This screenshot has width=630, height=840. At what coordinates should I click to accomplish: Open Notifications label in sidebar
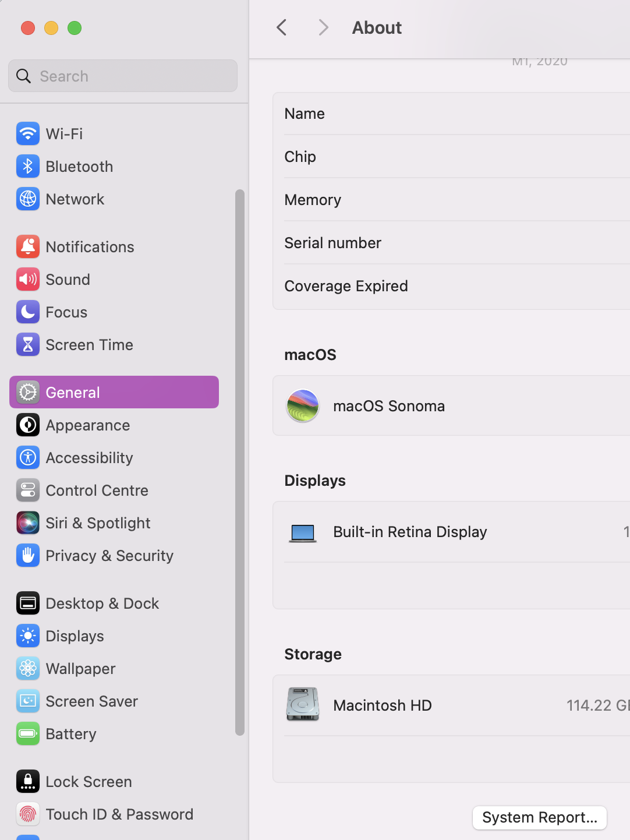[x=90, y=247]
